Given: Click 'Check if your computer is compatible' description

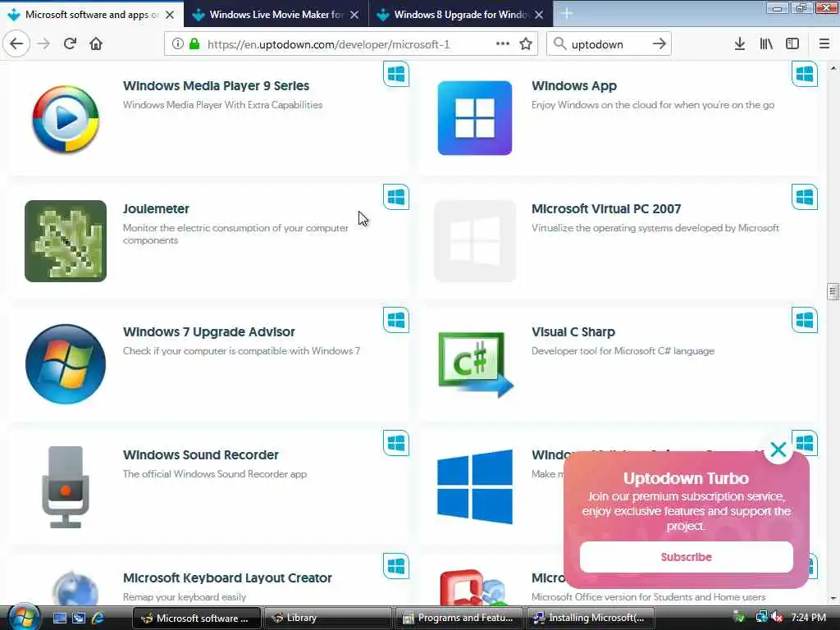Looking at the screenshot, I should [x=242, y=351].
